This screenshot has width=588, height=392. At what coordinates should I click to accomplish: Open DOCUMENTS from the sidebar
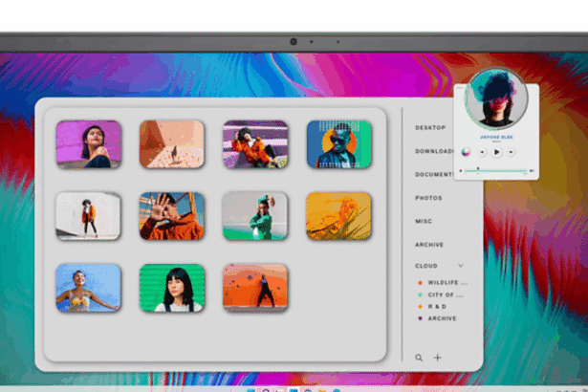[x=434, y=174]
